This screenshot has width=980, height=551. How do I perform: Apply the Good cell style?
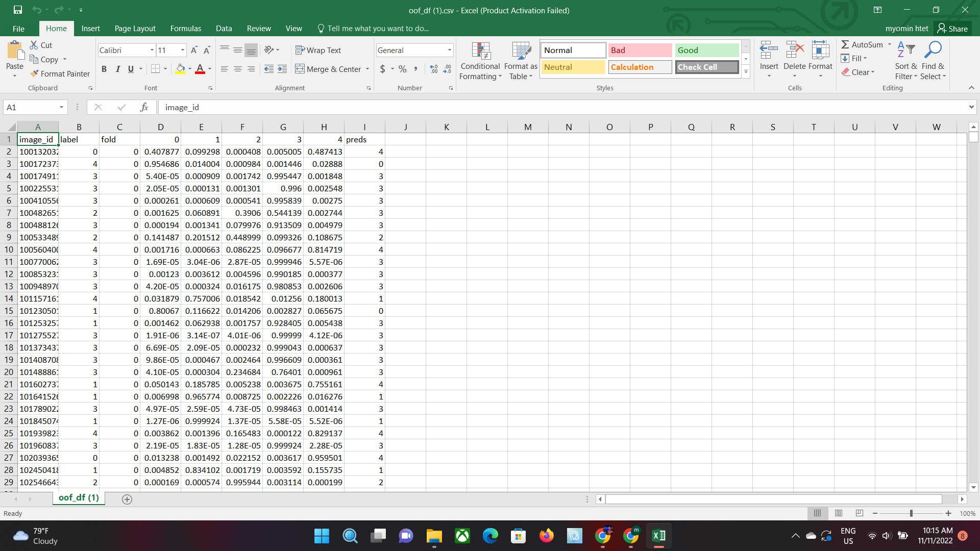tap(706, 50)
